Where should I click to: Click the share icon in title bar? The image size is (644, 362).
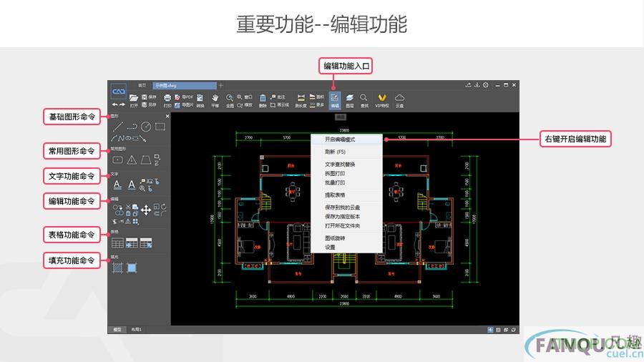point(468,85)
